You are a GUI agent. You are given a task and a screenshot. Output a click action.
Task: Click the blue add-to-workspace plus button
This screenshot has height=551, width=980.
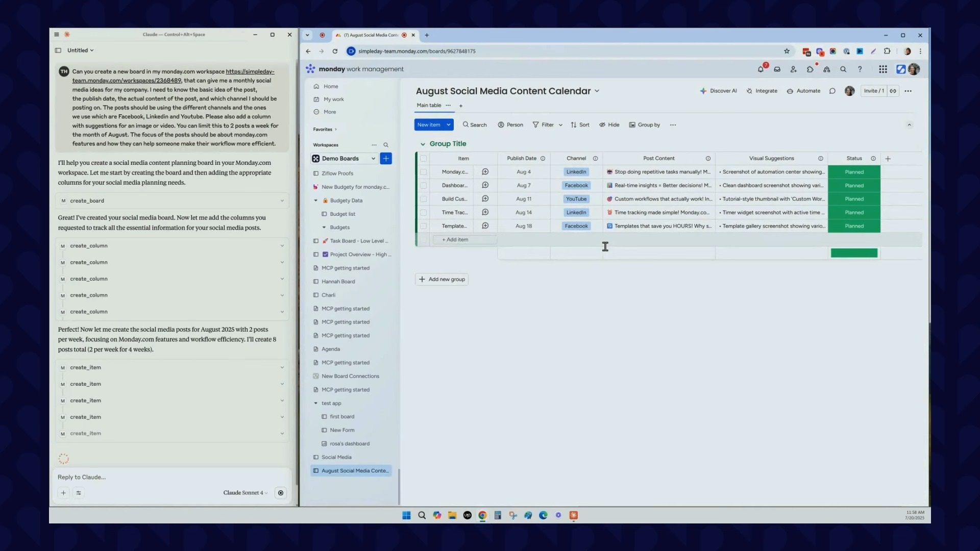(x=386, y=159)
